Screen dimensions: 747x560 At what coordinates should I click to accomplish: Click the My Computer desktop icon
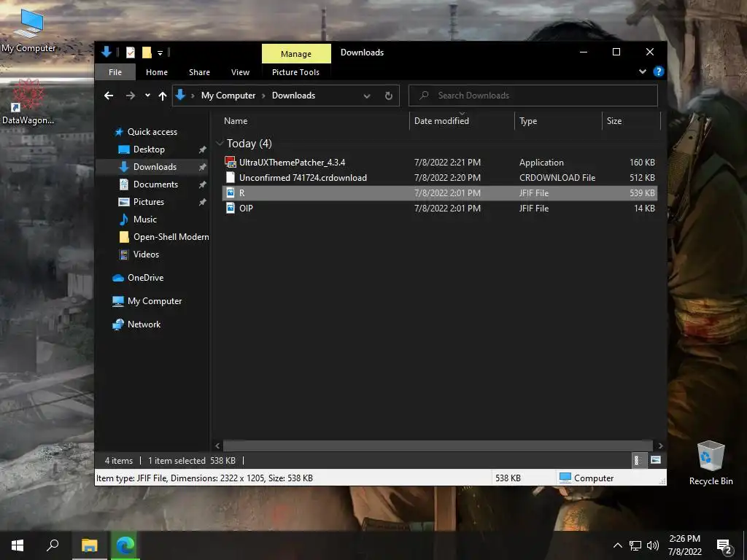pyautogui.click(x=28, y=31)
